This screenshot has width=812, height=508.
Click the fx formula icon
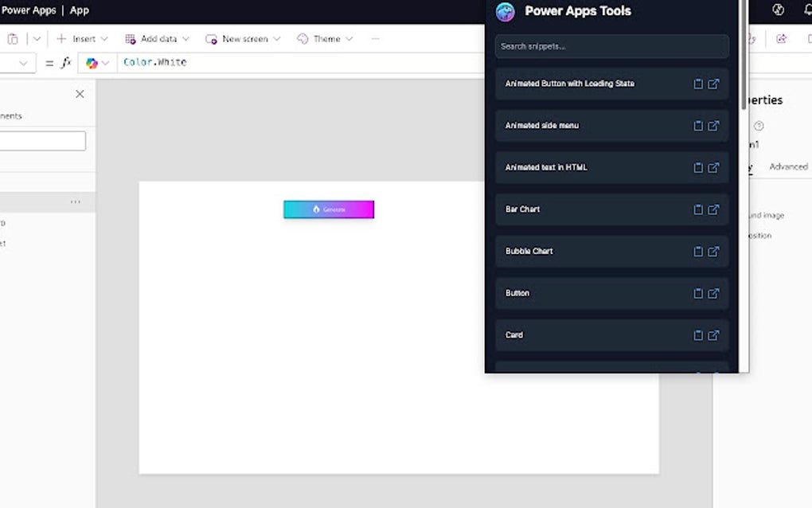[x=65, y=62]
